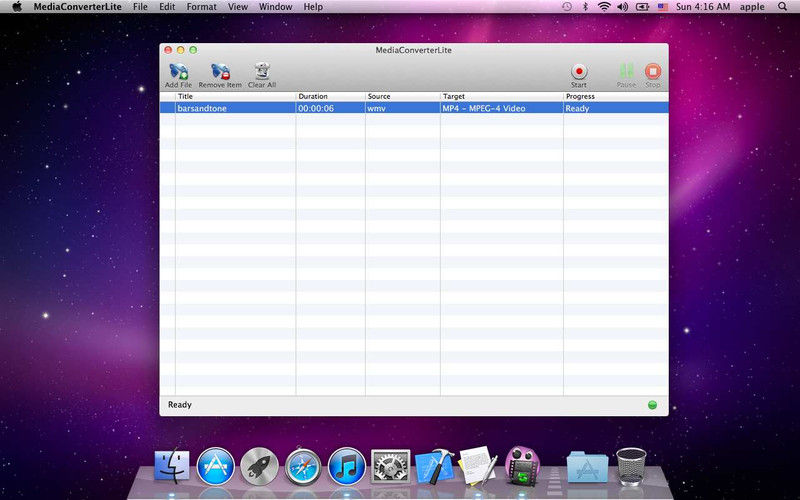Viewport: 800px width, 500px height.
Task: Open the Applications folder in Dock
Action: 587,466
